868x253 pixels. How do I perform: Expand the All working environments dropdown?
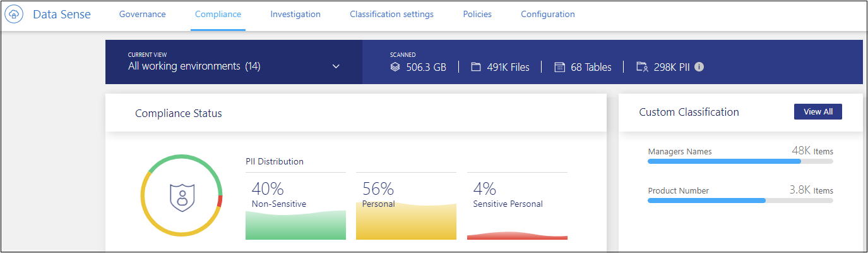click(336, 66)
